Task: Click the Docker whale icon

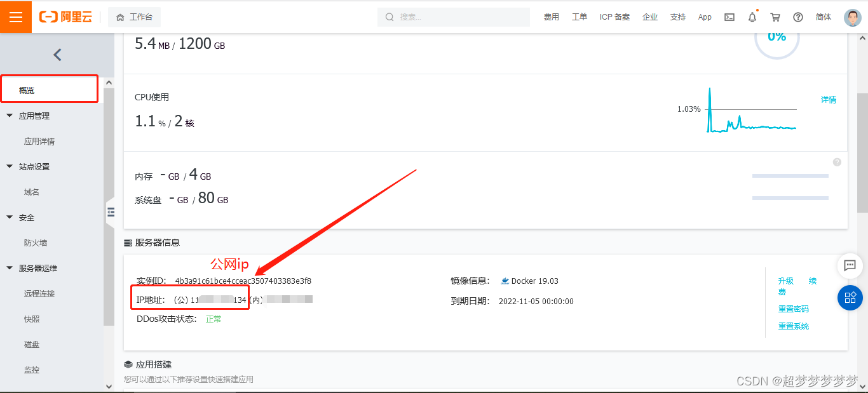Action: coord(505,281)
